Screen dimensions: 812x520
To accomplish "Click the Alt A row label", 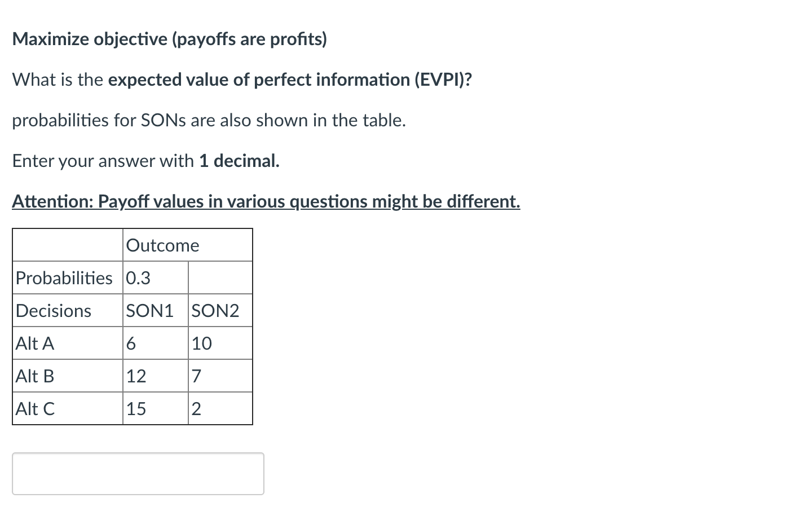I will point(35,343).
